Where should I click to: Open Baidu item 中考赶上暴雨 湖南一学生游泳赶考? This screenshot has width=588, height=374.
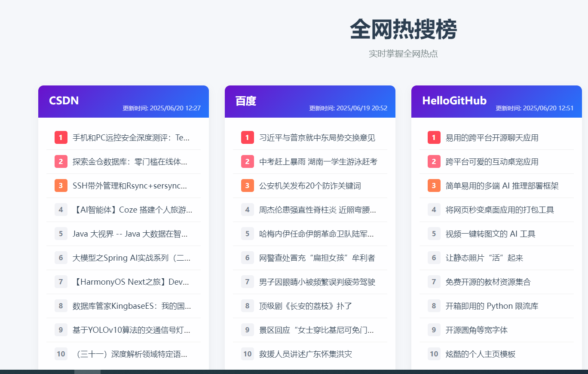point(318,161)
